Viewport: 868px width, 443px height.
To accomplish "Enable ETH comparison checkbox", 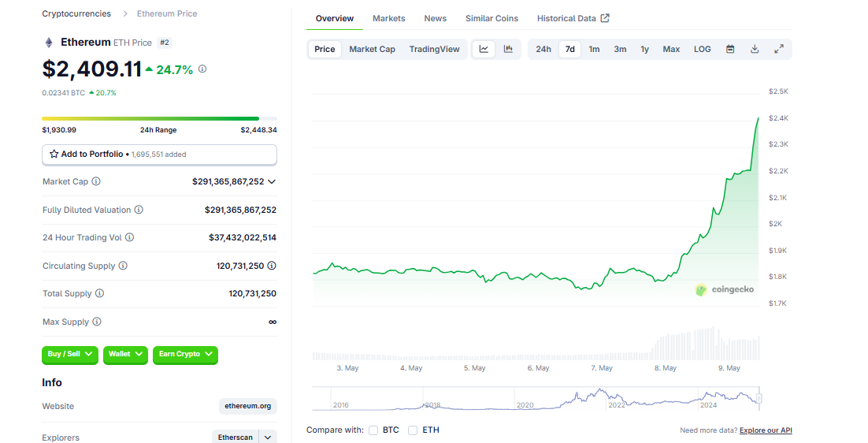I will click(x=413, y=430).
